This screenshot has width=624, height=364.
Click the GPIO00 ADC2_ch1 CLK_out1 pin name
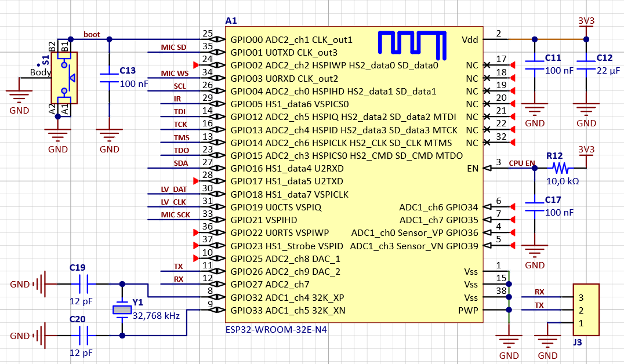click(x=292, y=40)
